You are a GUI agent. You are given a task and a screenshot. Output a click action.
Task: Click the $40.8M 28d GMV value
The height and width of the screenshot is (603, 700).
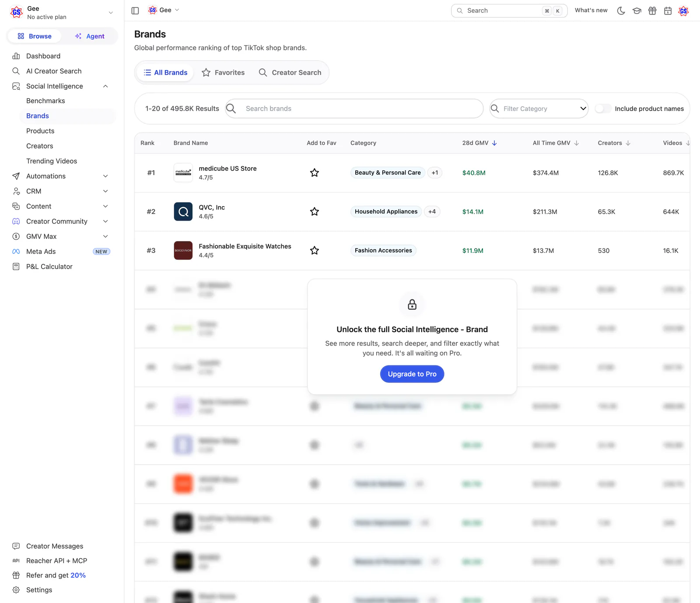(474, 173)
